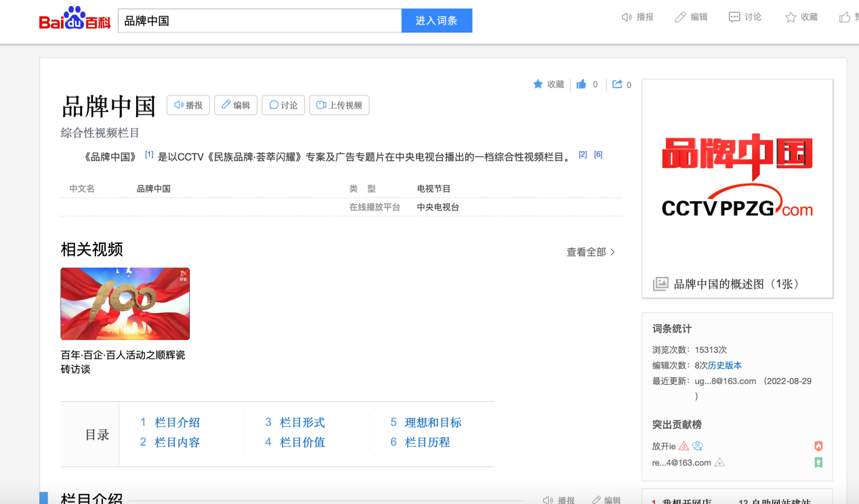Click the blue badge icon next to 放开ie
859x504 pixels.
coord(698,446)
